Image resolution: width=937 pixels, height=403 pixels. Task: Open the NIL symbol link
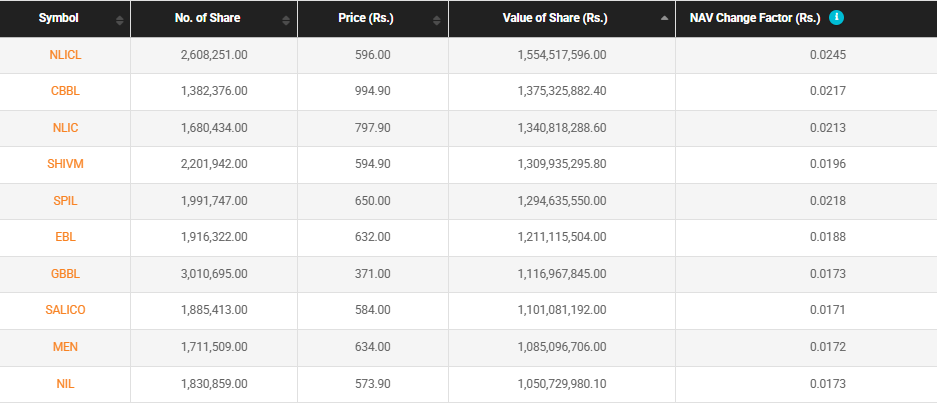(65, 383)
